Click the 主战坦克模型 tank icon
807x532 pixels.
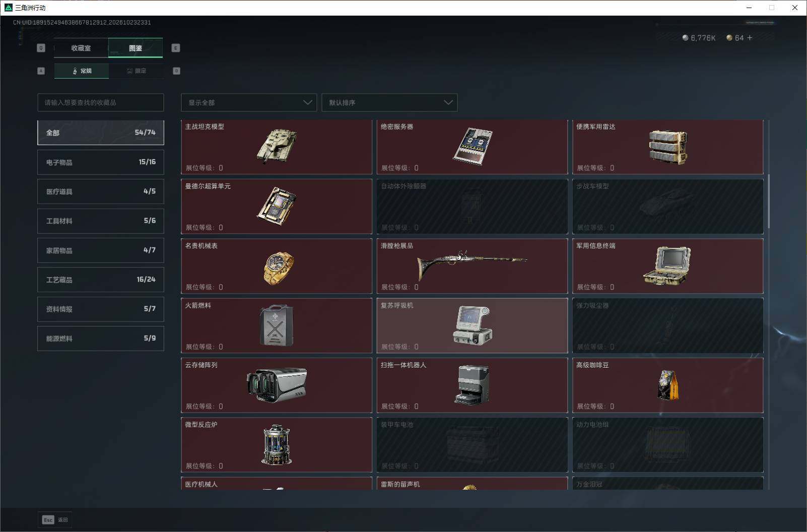click(x=277, y=147)
